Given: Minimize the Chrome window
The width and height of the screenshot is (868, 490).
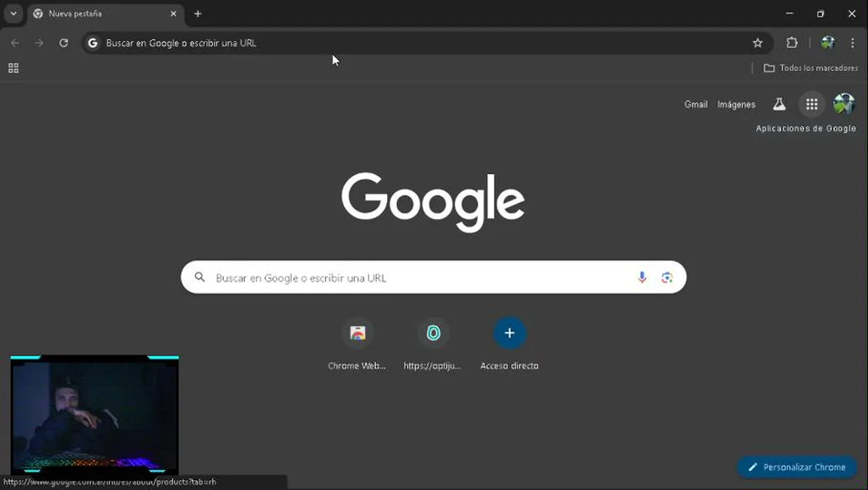Looking at the screenshot, I should point(789,14).
